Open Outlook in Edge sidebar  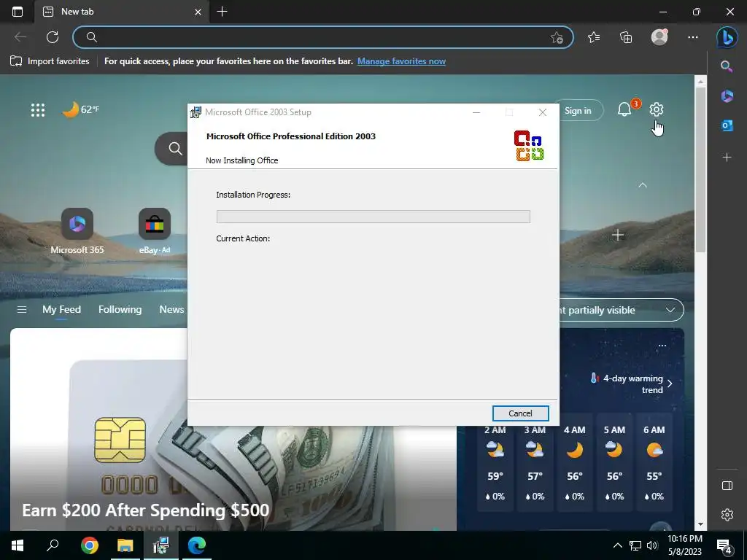click(x=727, y=125)
